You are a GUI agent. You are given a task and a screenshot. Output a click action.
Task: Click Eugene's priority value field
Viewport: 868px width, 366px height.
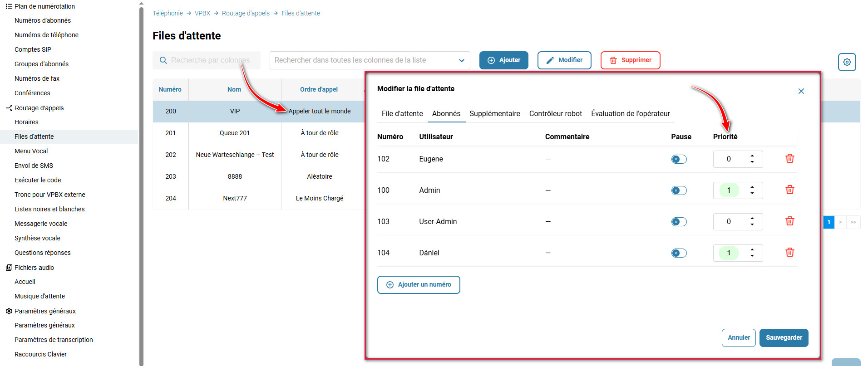point(729,159)
